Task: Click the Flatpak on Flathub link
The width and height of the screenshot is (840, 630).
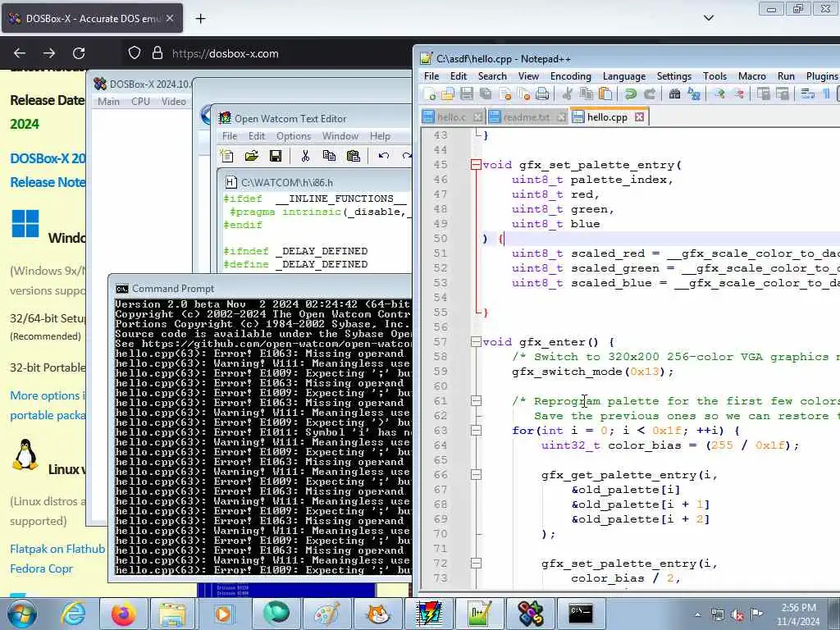Action: click(58, 549)
